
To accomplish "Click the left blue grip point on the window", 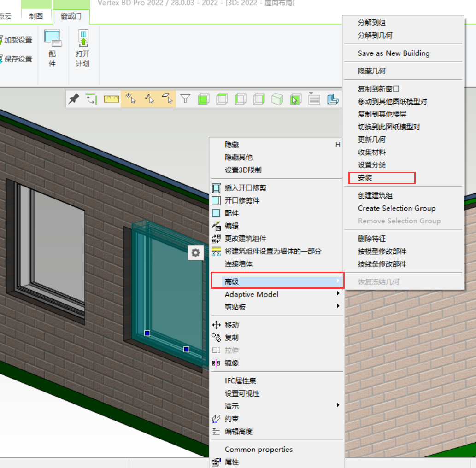I will click(147, 333).
